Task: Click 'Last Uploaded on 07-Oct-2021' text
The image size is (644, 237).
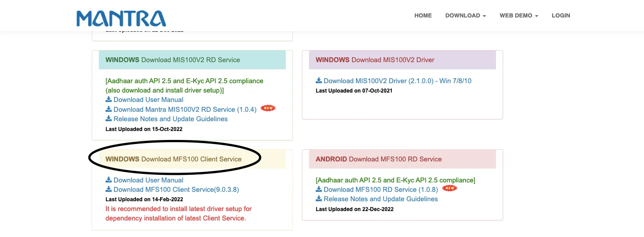Action: [354, 91]
